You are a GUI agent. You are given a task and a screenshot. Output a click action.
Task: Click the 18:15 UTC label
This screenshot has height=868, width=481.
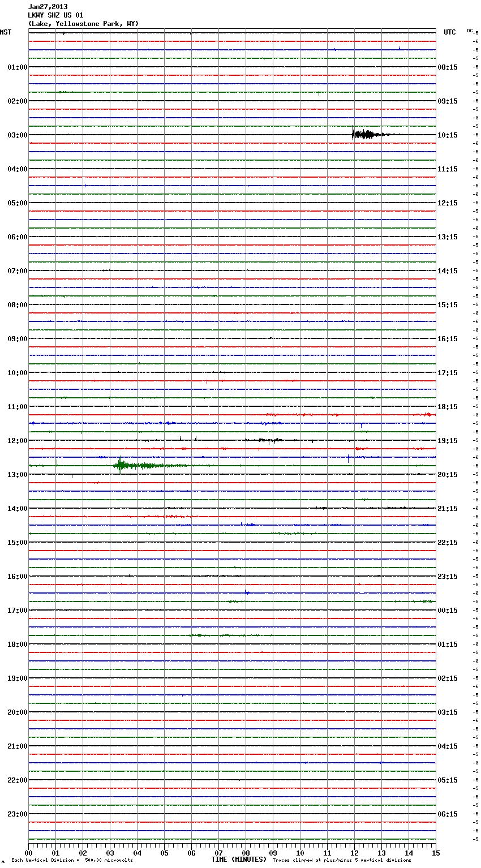pos(448,407)
